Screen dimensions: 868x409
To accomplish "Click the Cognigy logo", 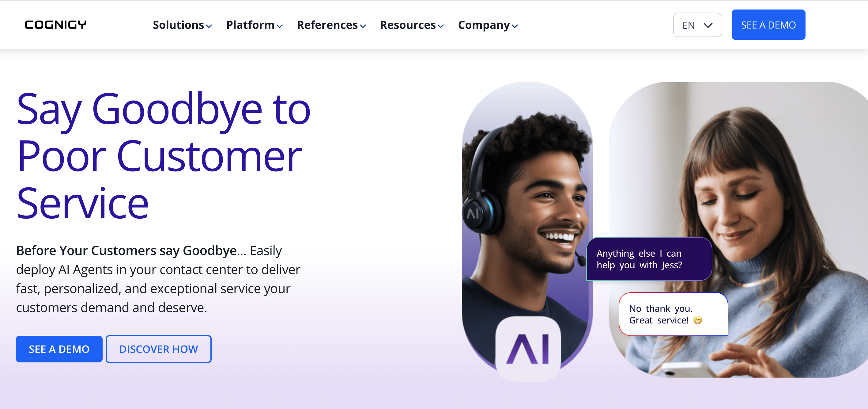I will pyautogui.click(x=56, y=25).
